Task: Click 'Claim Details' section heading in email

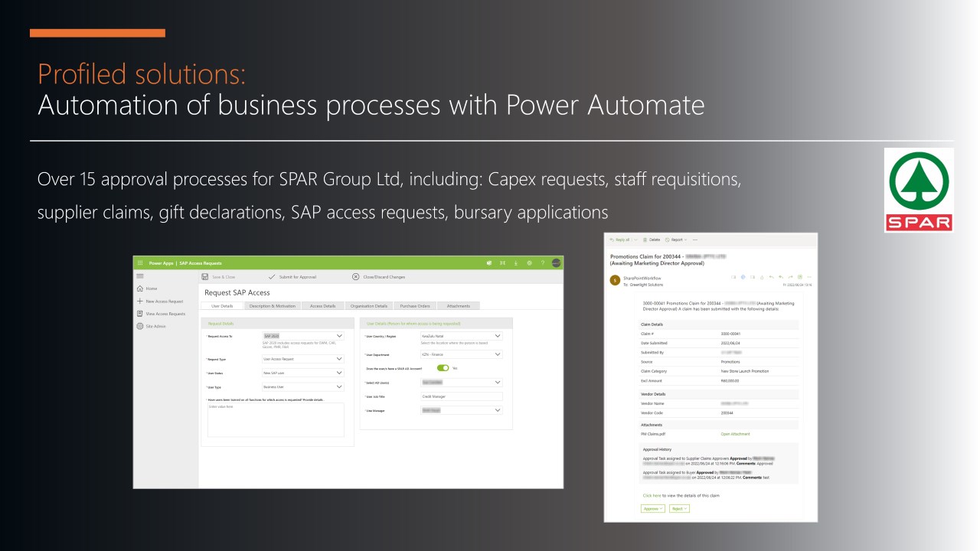Action: click(652, 324)
